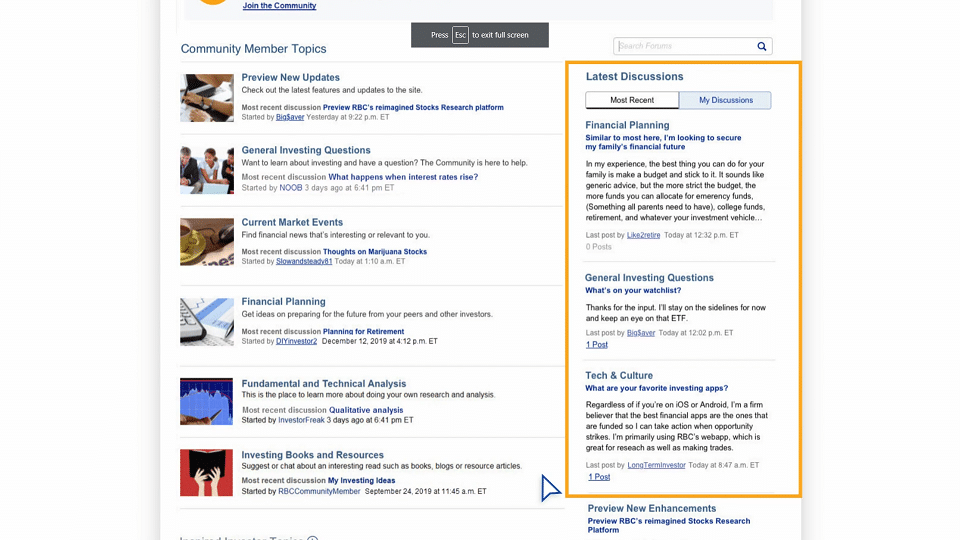The height and width of the screenshot is (540, 960).
Task: Click the Join the Community link
Action: tap(279, 6)
